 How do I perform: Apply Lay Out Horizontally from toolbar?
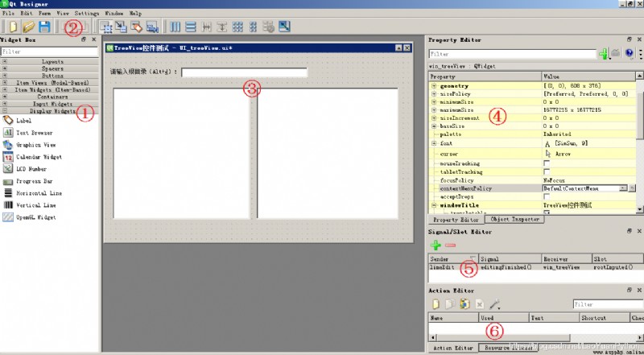point(175,27)
